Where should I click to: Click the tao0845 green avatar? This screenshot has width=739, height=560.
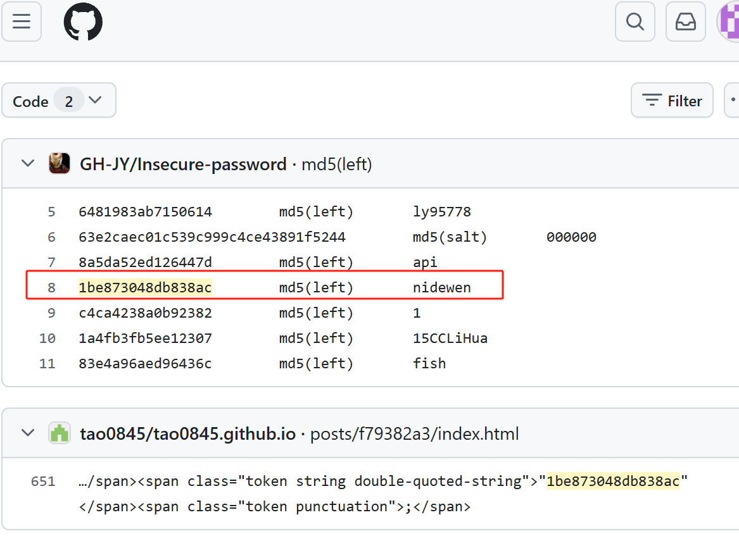[x=60, y=433]
